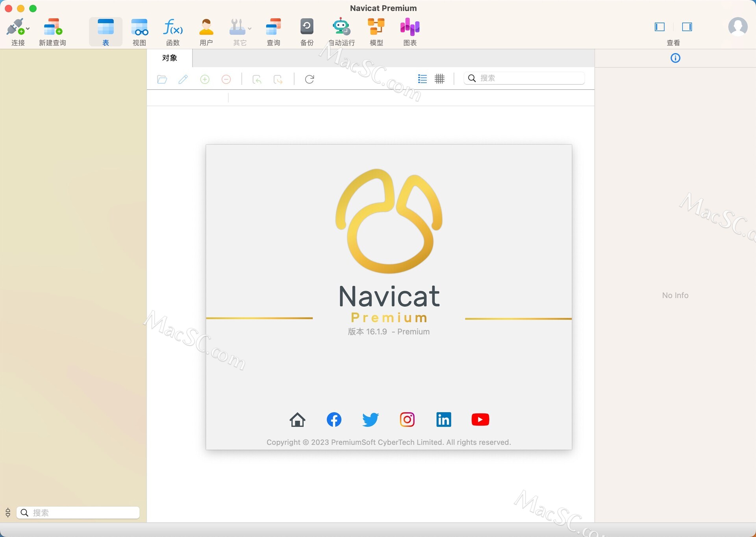Viewport: 756px width, 537px height.
Task: Open Navicat home page icon
Action: pyautogui.click(x=297, y=420)
